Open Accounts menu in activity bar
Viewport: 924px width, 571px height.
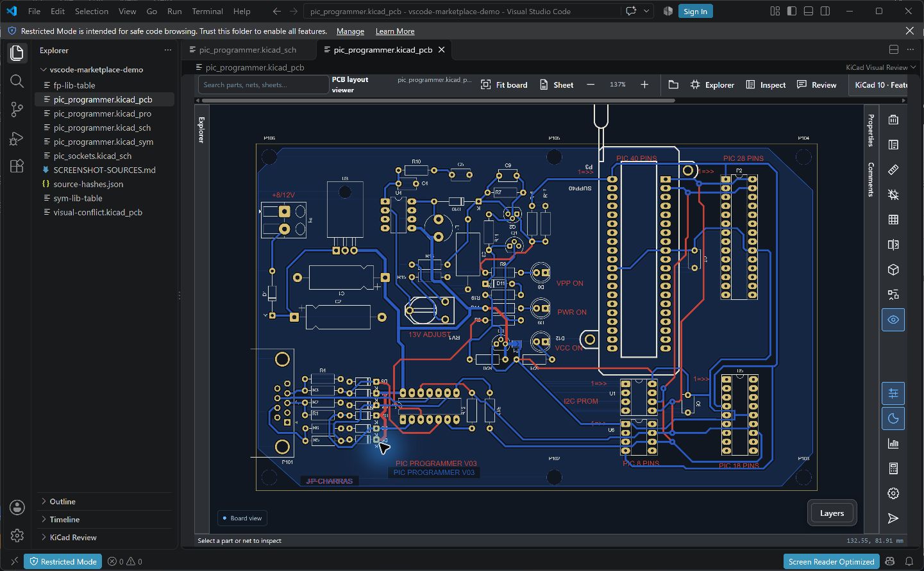pyautogui.click(x=17, y=508)
